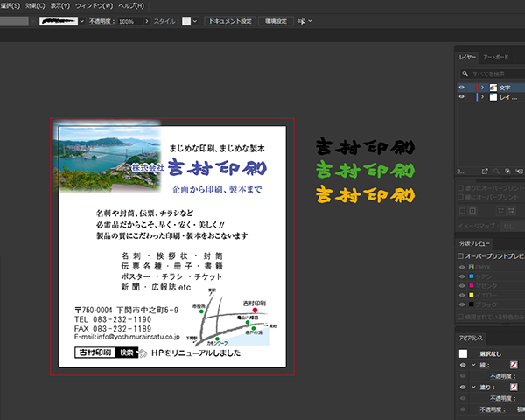This screenshot has height=420, width=525.
Task: Switch to the アートボード tab
Action: (495, 57)
